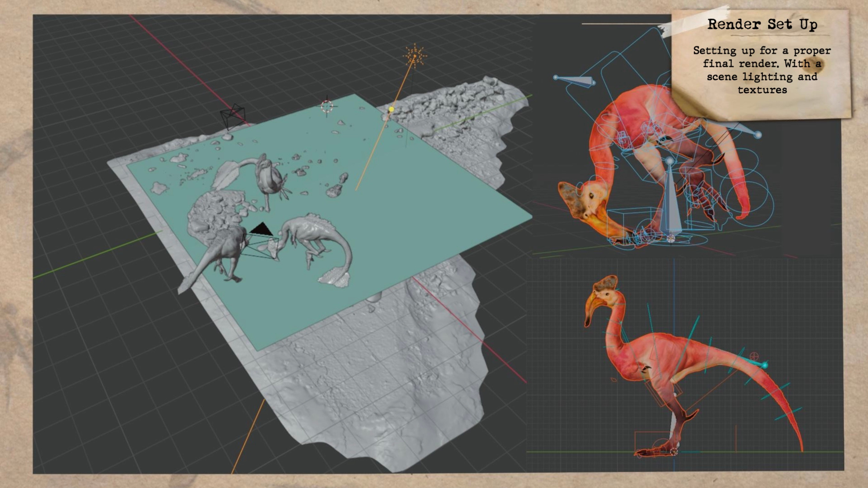Viewport: 868px width, 488px height.
Task: Select the black wireframe cube empty object
Action: (x=233, y=116)
